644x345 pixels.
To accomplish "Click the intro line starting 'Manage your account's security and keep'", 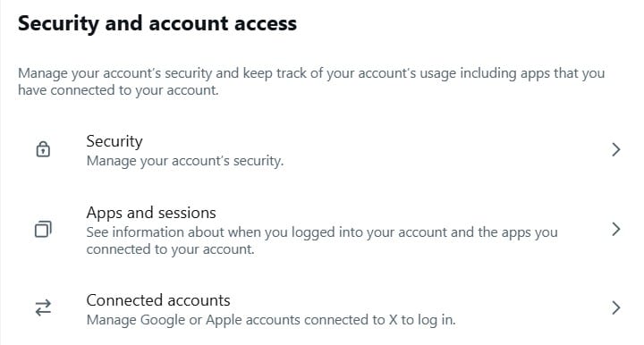I will click(311, 73).
